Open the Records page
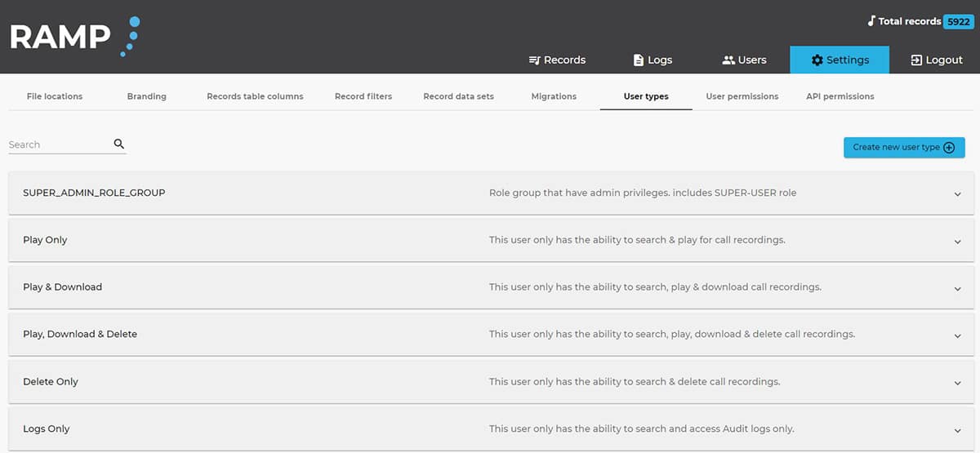The height and width of the screenshot is (453, 980). pyautogui.click(x=557, y=60)
